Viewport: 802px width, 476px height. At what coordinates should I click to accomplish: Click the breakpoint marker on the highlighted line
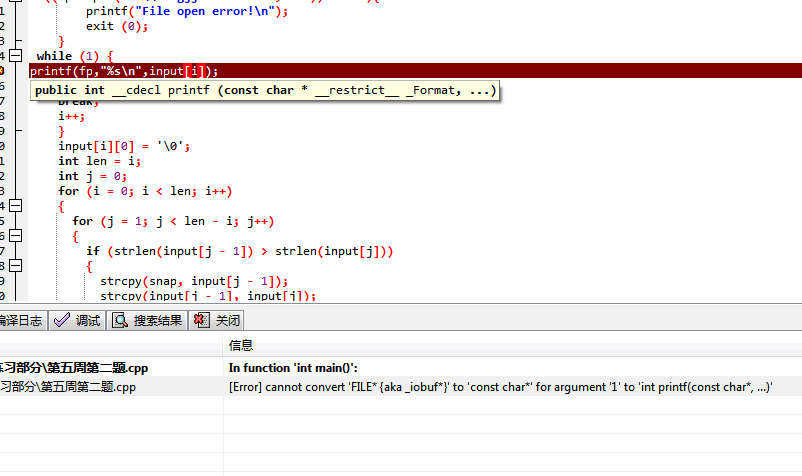pyautogui.click(x=2, y=71)
